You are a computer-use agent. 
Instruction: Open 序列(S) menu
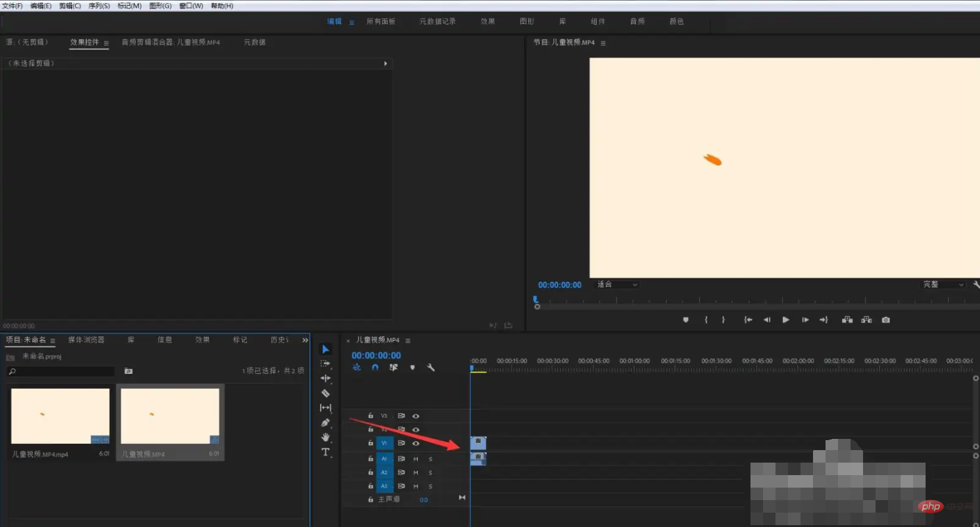click(x=99, y=6)
